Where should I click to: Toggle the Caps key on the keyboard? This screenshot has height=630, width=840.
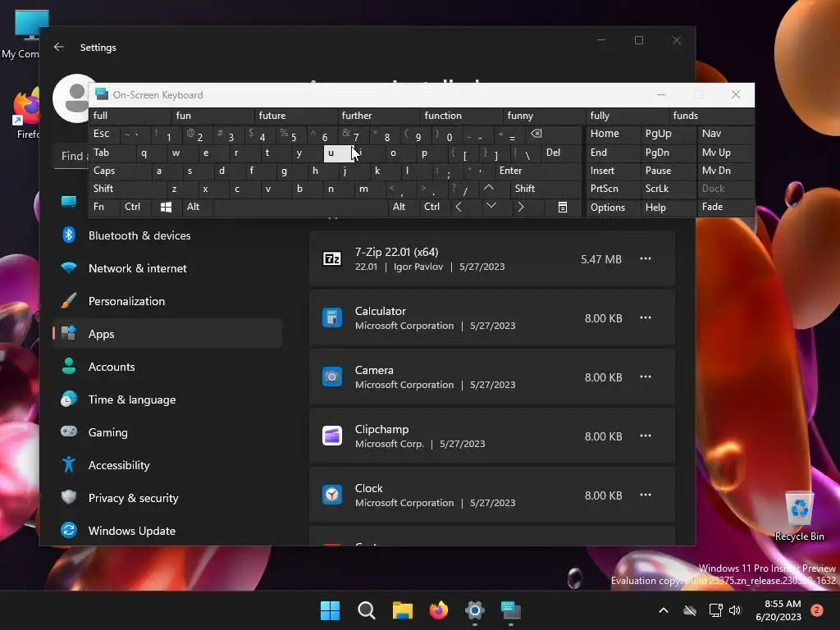(120, 171)
